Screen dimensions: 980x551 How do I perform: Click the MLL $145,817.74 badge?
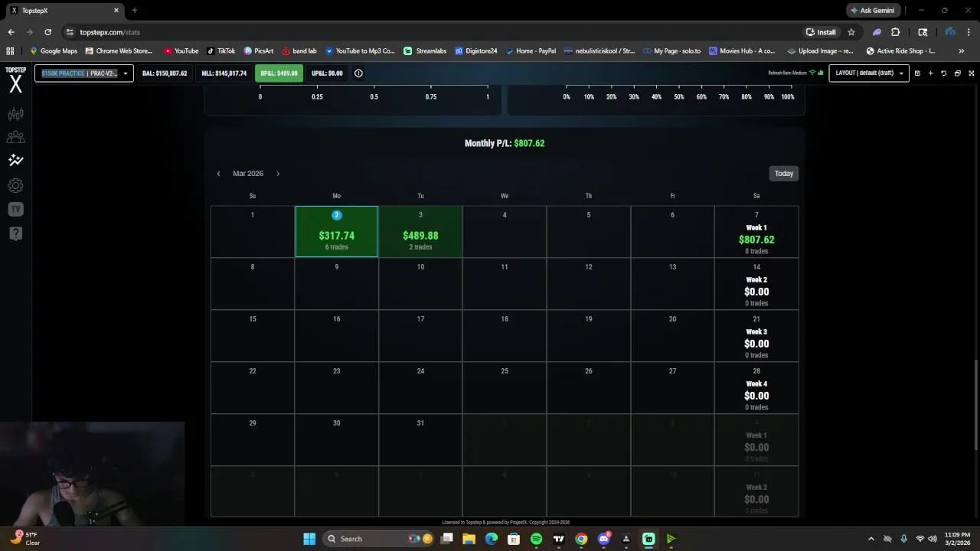point(224,73)
